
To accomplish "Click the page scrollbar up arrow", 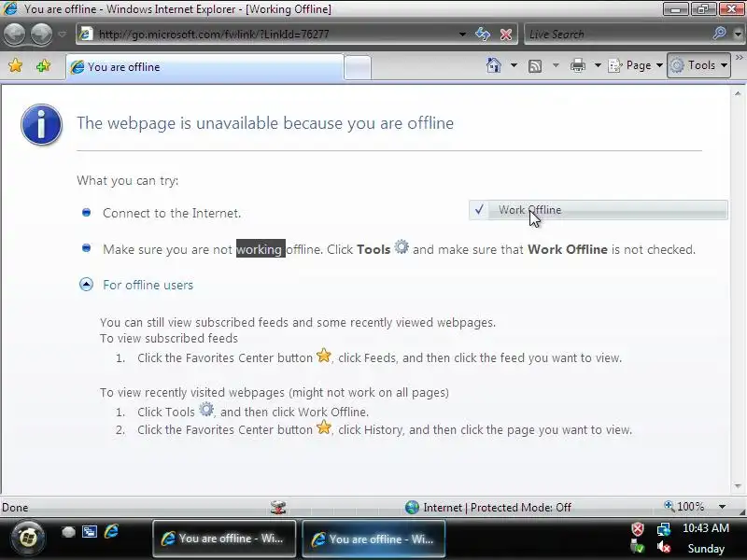I will pyautogui.click(x=738, y=94).
